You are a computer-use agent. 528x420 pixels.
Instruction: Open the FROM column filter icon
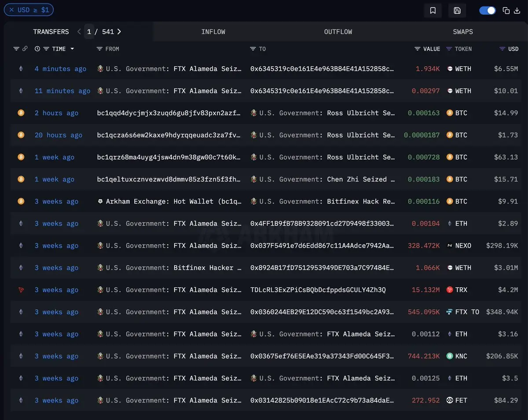99,49
